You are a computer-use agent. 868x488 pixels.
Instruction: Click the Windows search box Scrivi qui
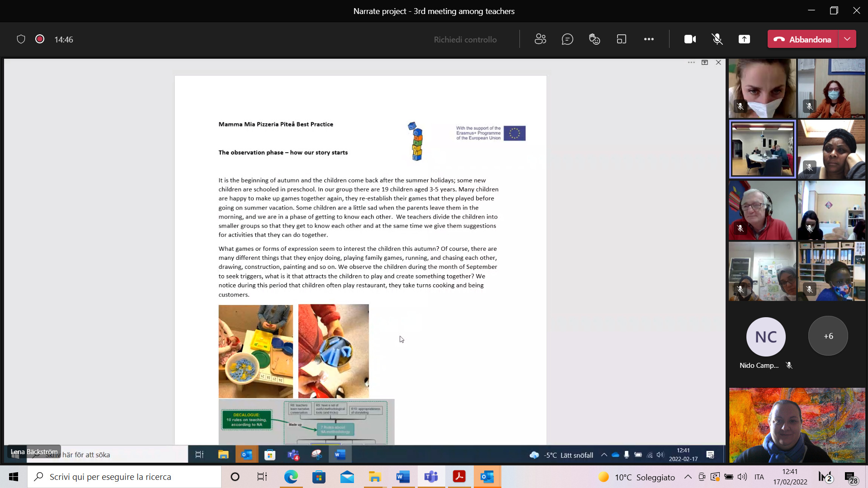point(124,477)
